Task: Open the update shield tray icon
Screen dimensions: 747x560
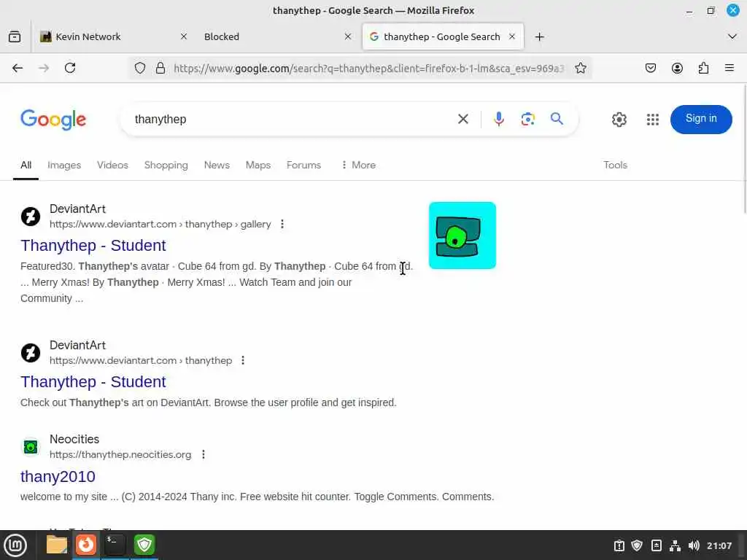Action: tap(637, 545)
